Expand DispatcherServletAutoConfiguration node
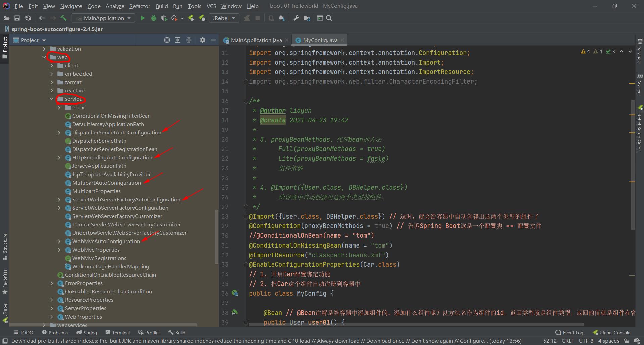This screenshot has width=644, height=345. coord(59,133)
